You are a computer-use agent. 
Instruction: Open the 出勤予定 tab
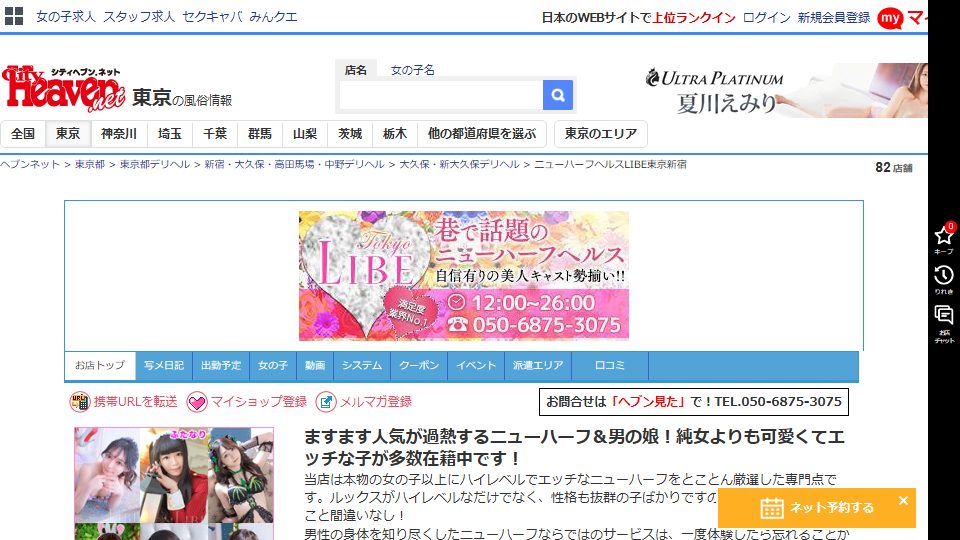click(221, 366)
